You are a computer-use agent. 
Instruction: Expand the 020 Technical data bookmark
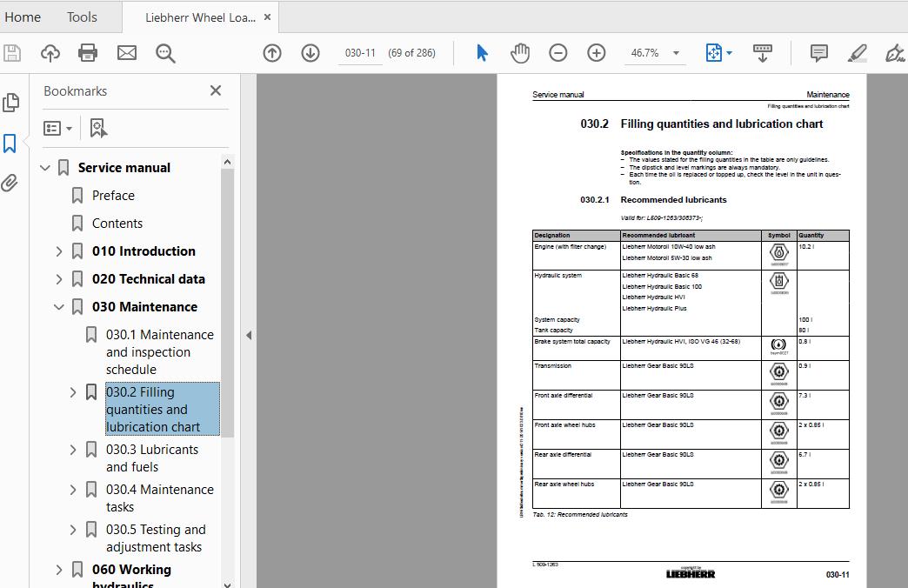[x=59, y=279]
